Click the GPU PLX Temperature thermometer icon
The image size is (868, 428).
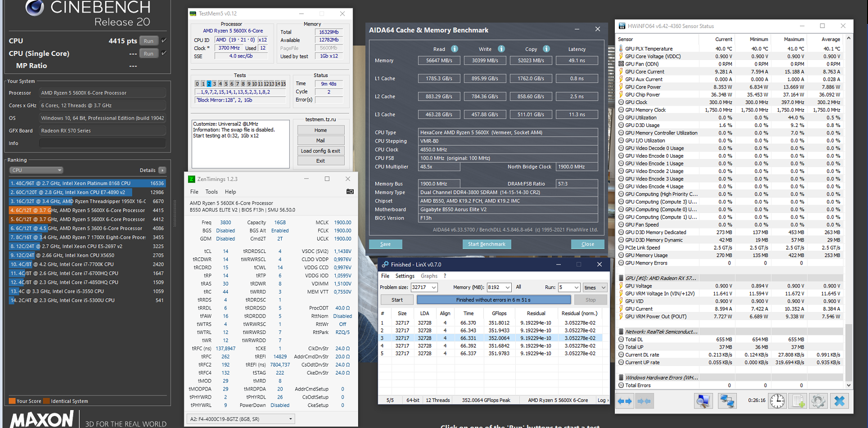point(621,48)
